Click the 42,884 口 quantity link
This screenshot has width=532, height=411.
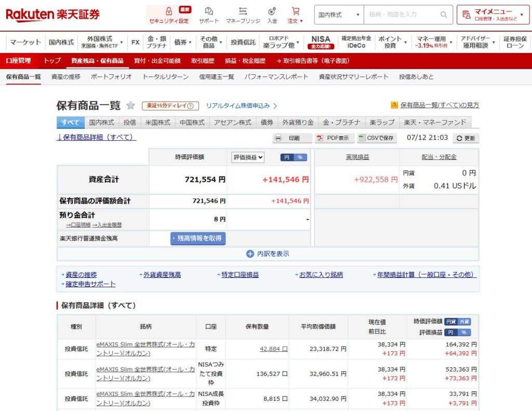click(x=273, y=349)
